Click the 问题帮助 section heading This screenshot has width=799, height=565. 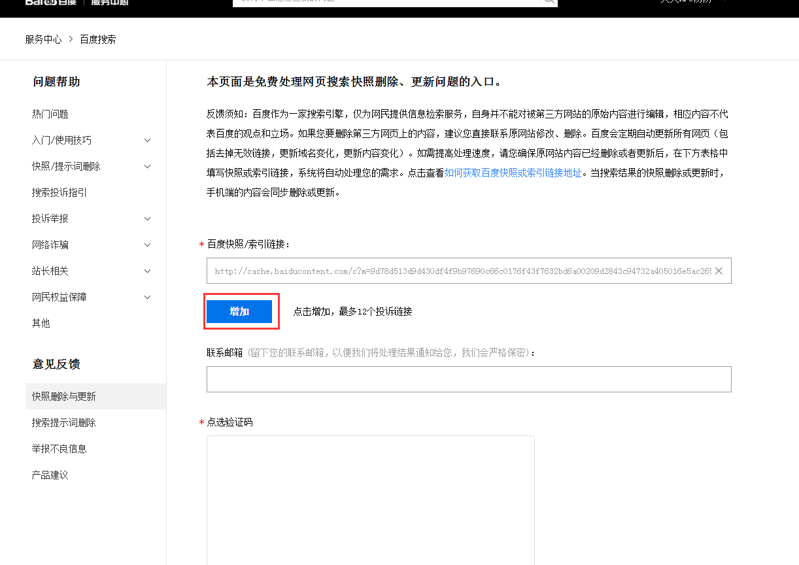coord(57,82)
